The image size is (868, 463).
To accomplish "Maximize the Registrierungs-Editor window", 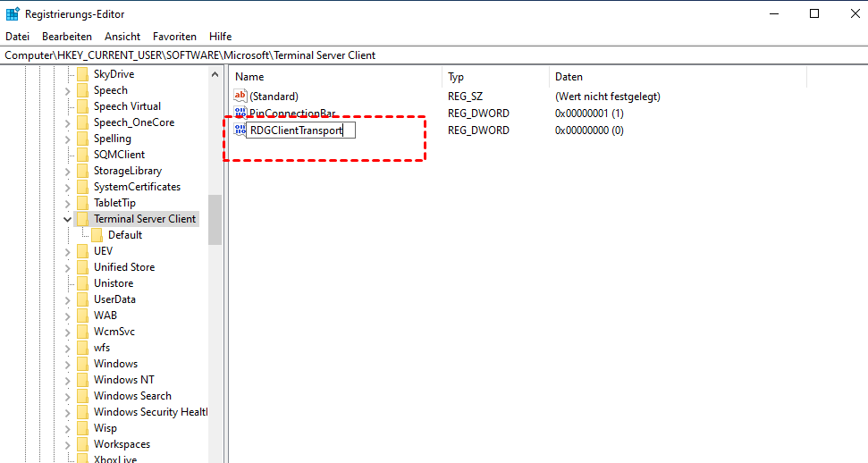I will 814,13.
